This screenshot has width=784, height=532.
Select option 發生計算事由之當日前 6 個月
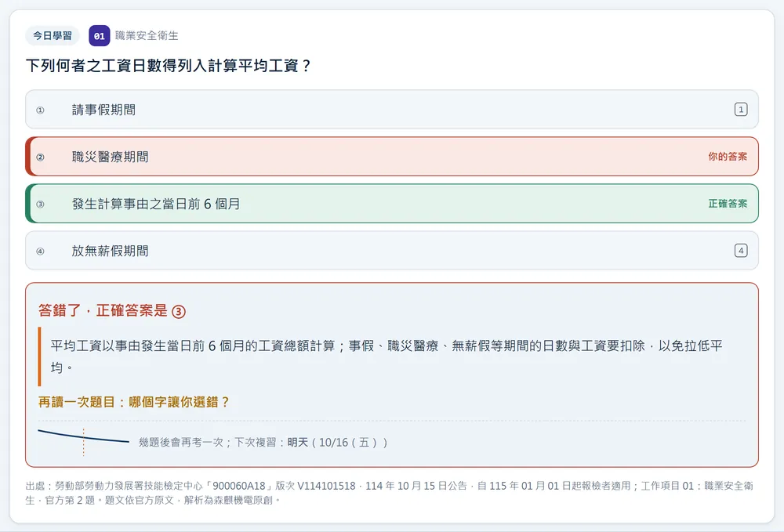tap(392, 203)
